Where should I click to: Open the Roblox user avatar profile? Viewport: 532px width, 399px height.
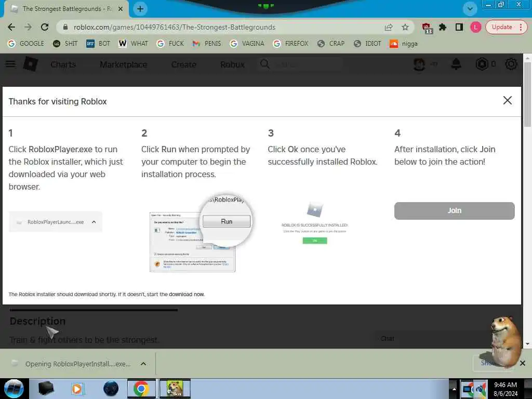coord(419,64)
